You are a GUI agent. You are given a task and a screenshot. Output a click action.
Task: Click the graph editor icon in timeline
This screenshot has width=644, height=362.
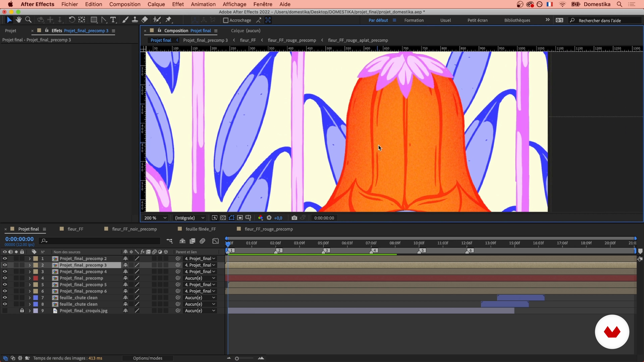(216, 241)
